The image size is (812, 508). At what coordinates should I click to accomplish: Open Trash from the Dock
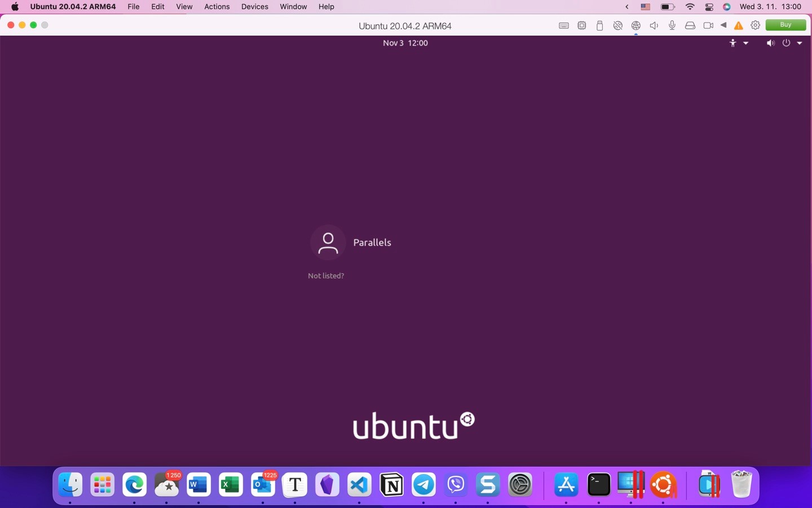pos(742,484)
